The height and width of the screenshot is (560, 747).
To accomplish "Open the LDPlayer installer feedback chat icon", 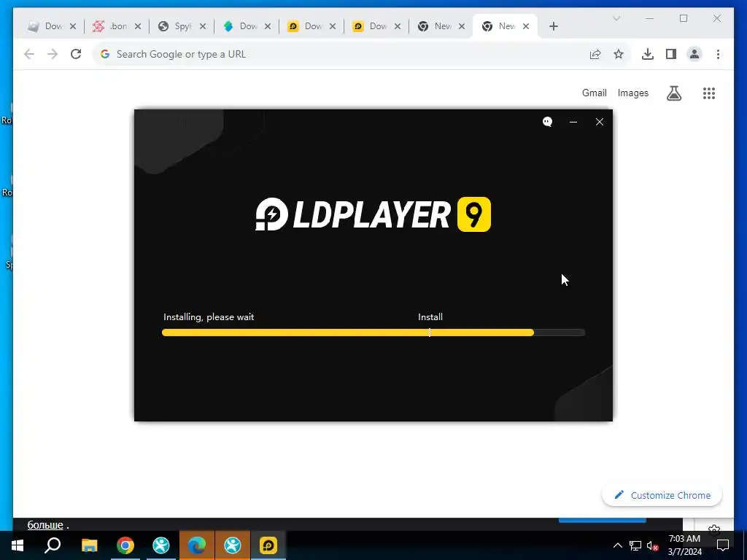I will [x=547, y=122].
